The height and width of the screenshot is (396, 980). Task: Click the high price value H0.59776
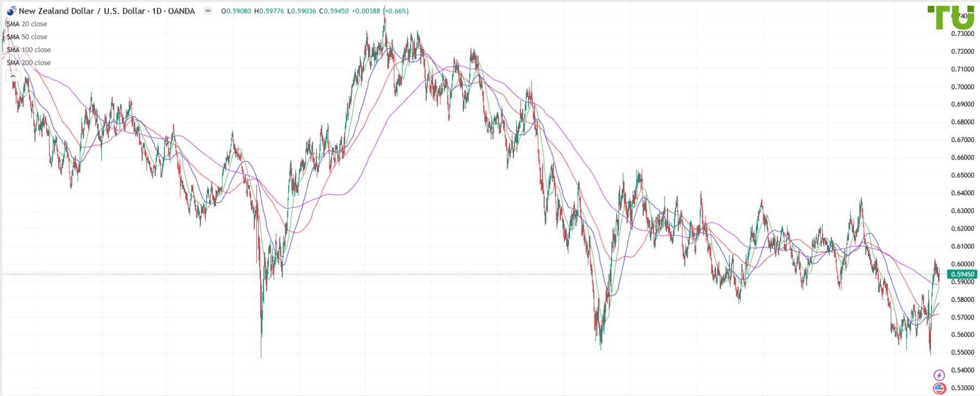(269, 11)
